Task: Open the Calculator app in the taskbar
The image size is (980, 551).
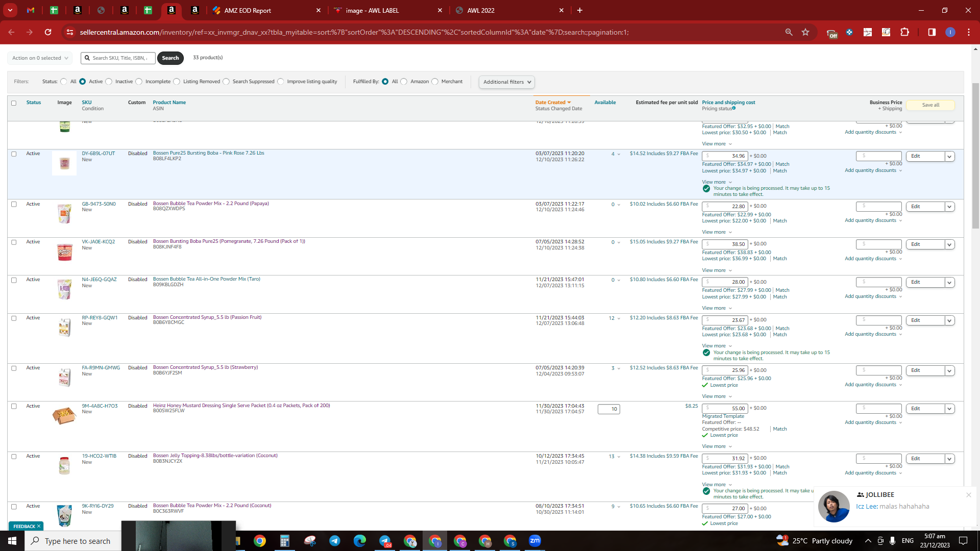Action: (285, 541)
